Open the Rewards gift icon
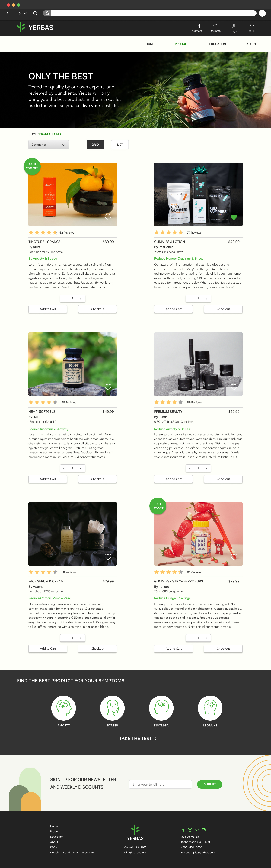The height and width of the screenshot is (868, 271). [x=215, y=26]
